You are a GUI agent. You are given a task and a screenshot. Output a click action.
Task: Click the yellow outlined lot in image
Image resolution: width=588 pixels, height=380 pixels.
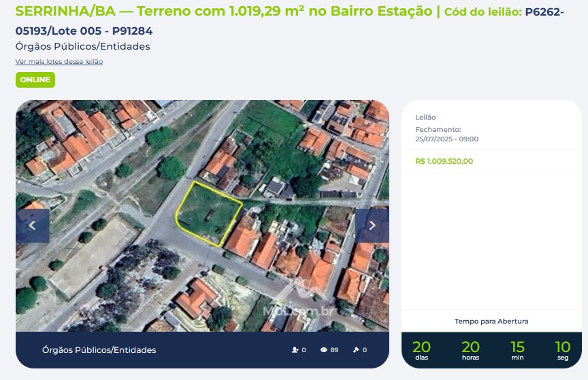208,214
